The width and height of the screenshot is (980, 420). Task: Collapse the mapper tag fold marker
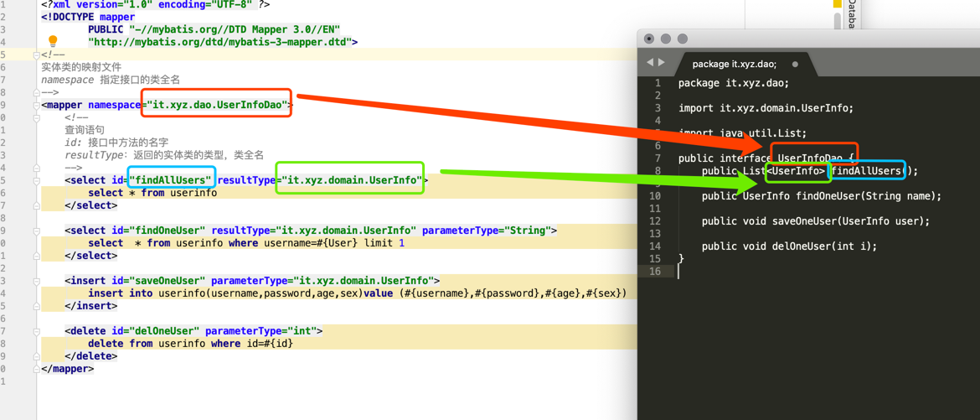[37, 106]
